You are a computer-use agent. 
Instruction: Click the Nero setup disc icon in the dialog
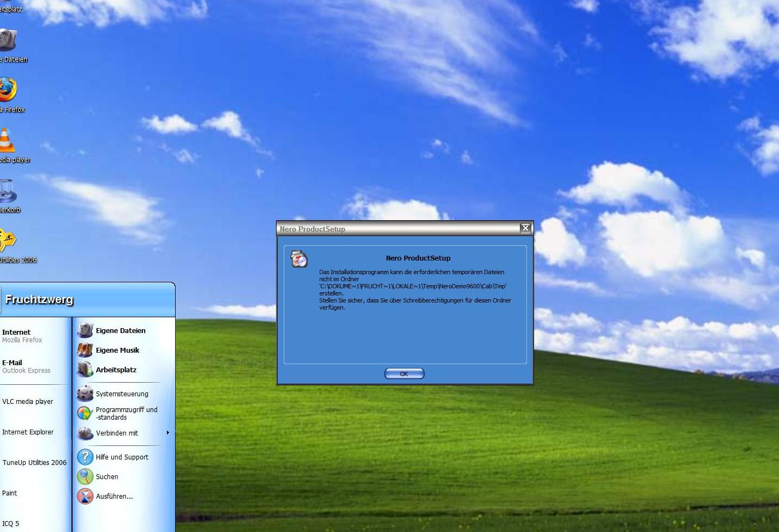(x=299, y=259)
